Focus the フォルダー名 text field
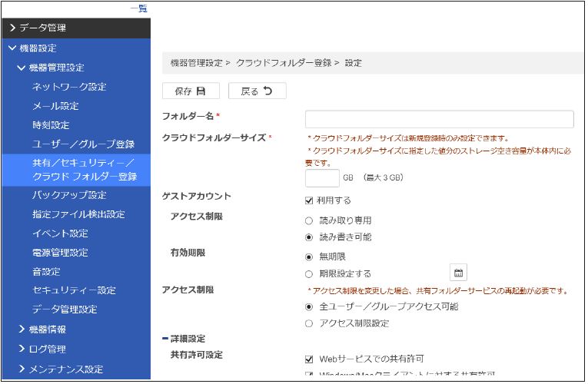The height and width of the screenshot is (384, 588). pos(439,119)
